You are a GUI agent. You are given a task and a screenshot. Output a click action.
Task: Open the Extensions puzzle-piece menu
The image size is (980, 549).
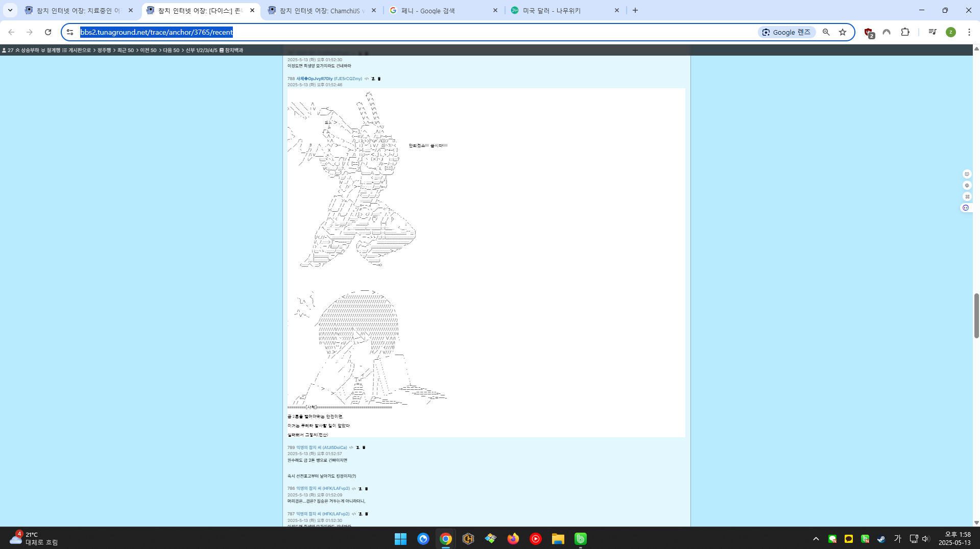coord(905,32)
